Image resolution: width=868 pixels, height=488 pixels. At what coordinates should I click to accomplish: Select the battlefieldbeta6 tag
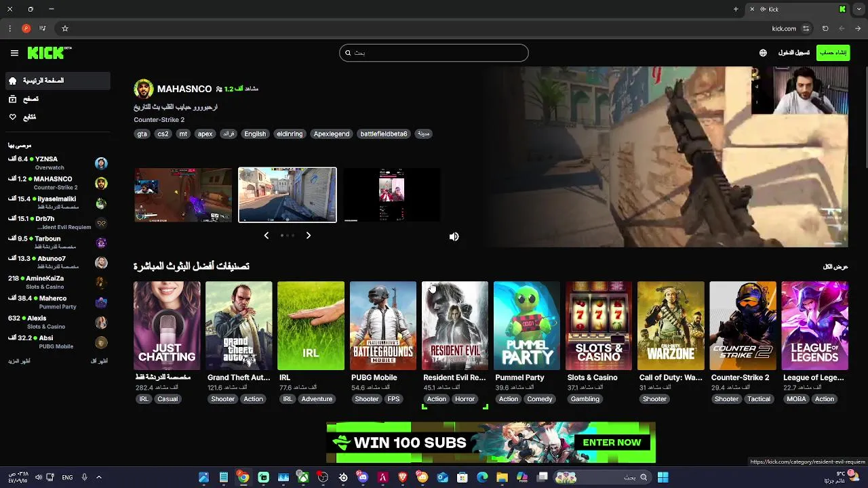coord(383,134)
